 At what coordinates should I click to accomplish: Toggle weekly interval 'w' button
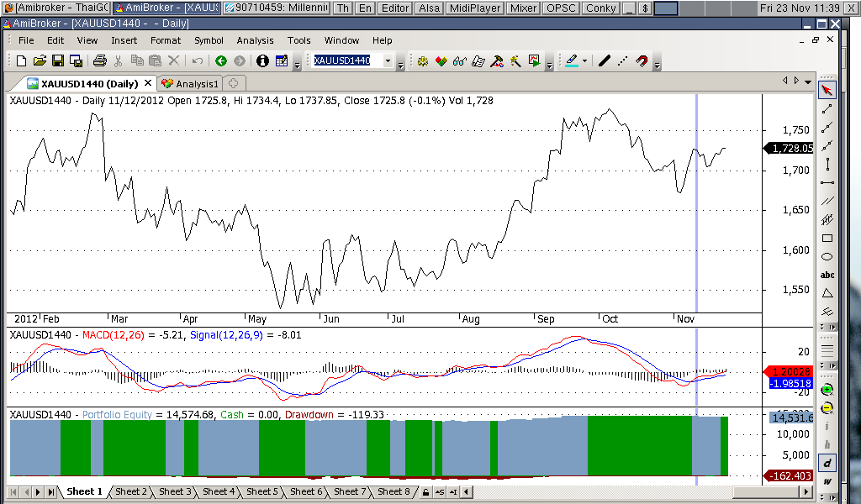click(x=827, y=481)
